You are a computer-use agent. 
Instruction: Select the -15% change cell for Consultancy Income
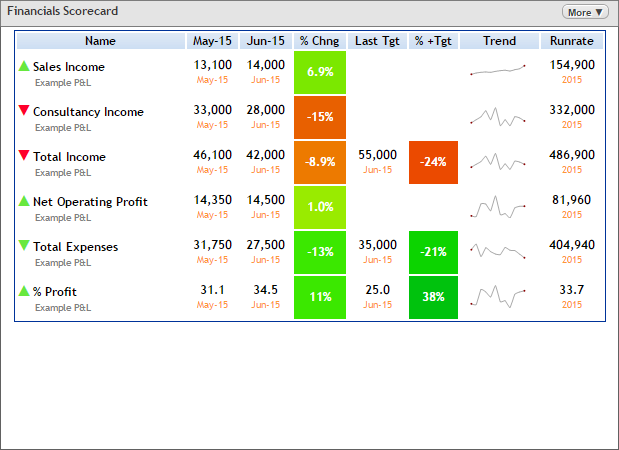[320, 117]
